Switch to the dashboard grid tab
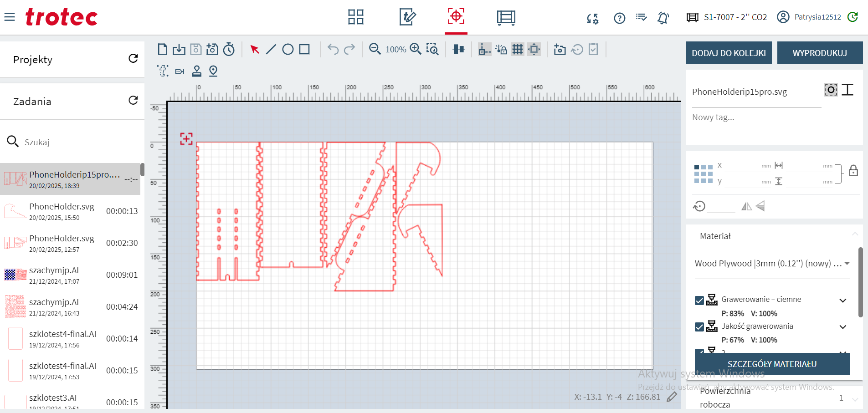Viewport: 868px width, 413px height. (355, 17)
